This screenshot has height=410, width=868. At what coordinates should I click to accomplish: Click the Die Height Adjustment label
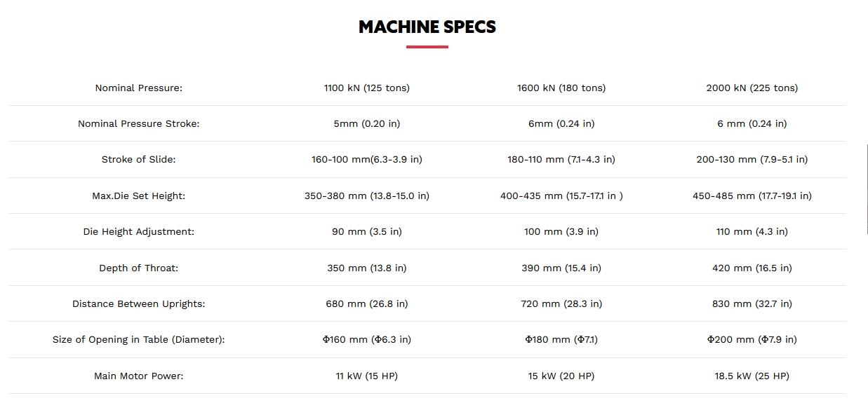point(139,231)
